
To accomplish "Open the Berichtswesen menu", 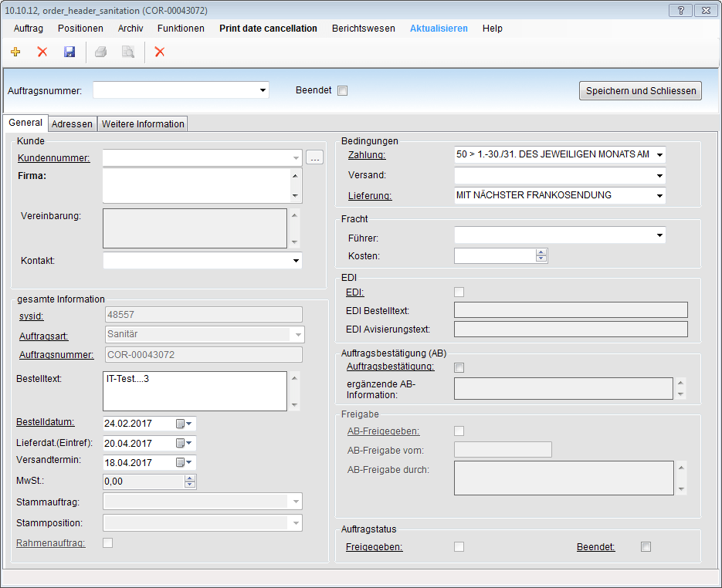I will point(364,29).
